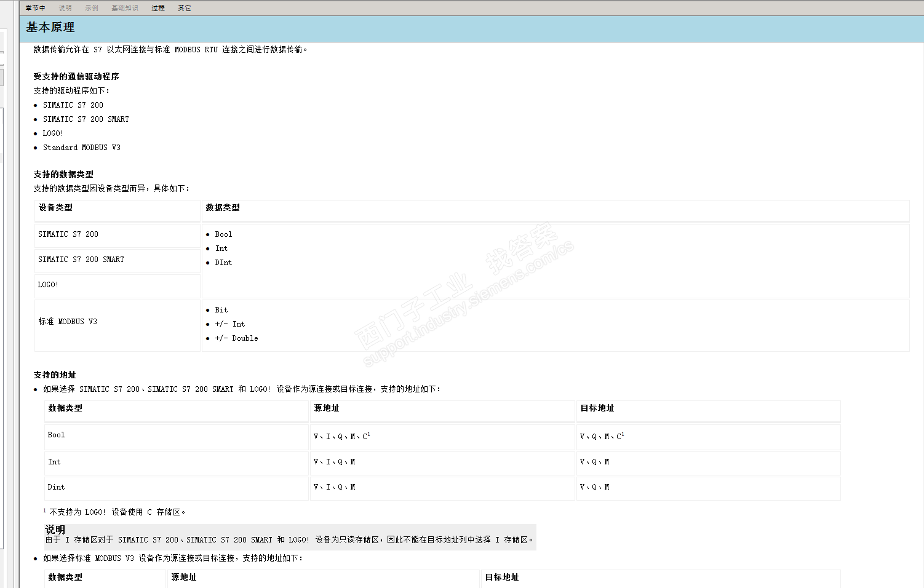
Task: Click the Int row target address V、Q、M
Action: click(x=595, y=462)
